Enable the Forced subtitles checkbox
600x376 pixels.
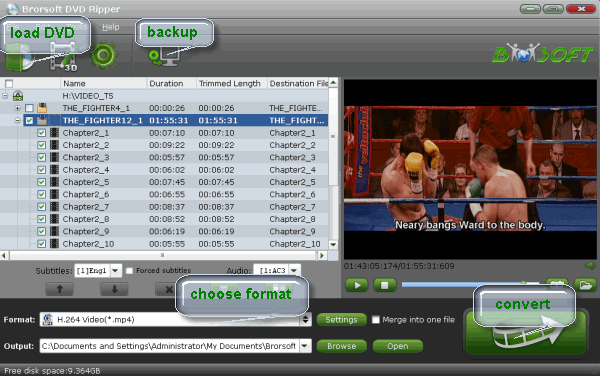(129, 271)
